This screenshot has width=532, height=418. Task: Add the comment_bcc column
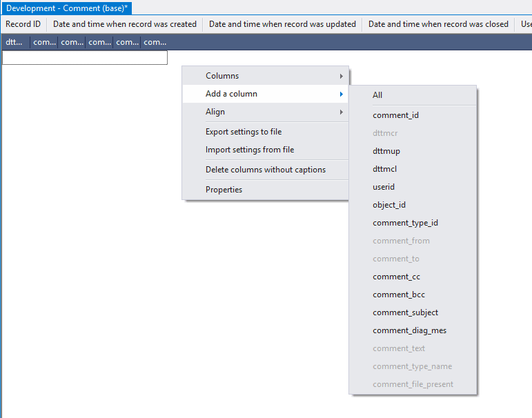click(x=398, y=295)
